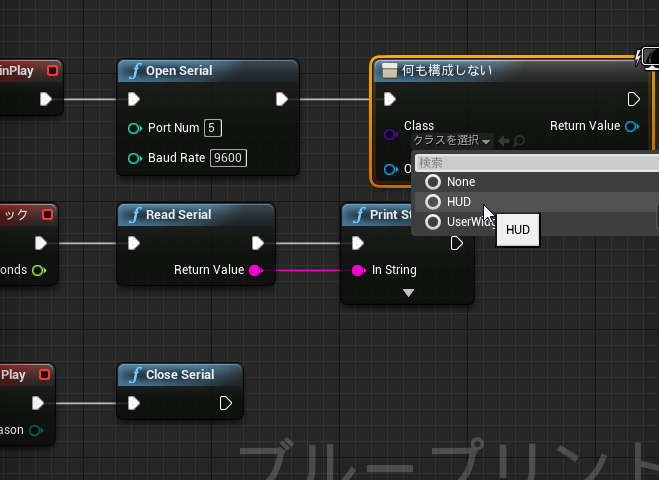This screenshot has width=659, height=480.
Task: Click Print String input execution pin
Action: [358, 243]
